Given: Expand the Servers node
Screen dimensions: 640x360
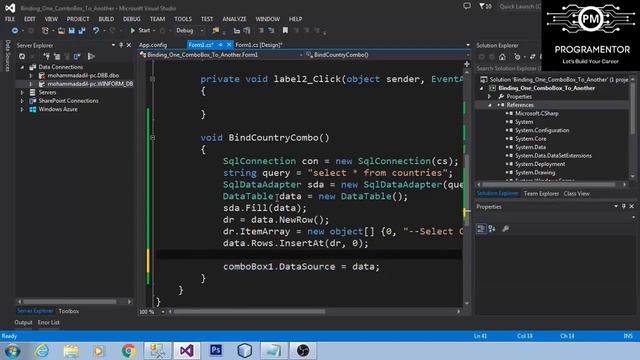Looking at the screenshot, I should [22, 93].
